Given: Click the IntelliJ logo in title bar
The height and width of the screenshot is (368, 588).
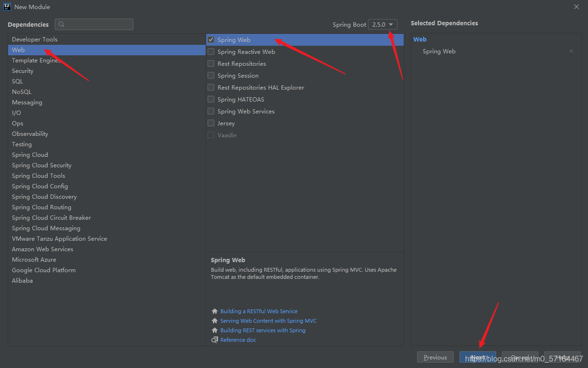Looking at the screenshot, I should click(8, 7).
